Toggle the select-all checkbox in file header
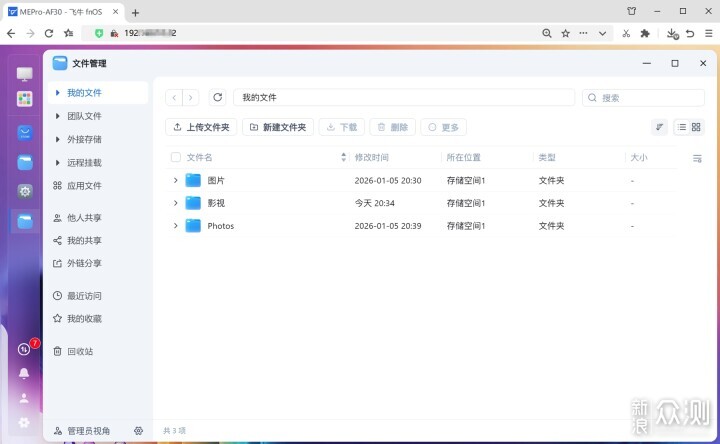This screenshot has width=720, height=444. 176,157
